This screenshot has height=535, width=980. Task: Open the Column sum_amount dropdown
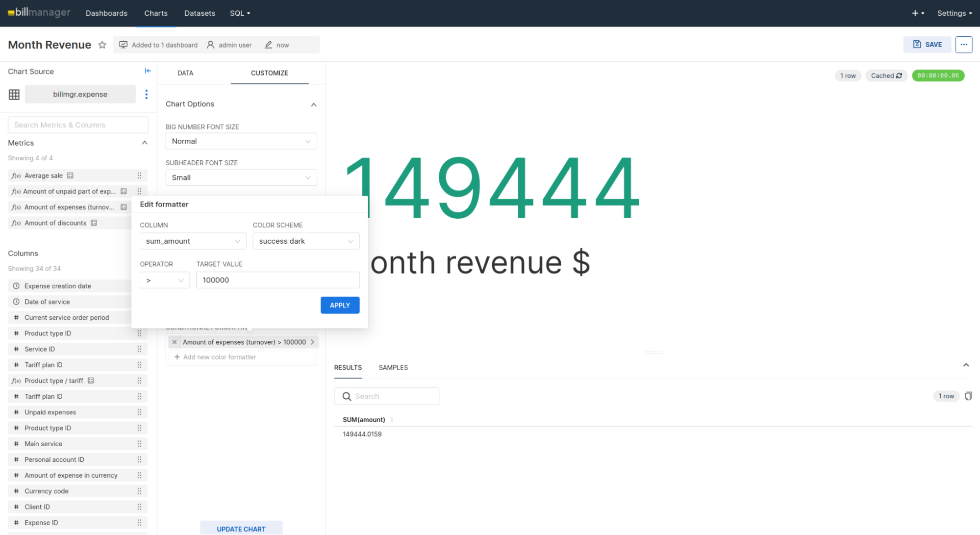click(193, 241)
